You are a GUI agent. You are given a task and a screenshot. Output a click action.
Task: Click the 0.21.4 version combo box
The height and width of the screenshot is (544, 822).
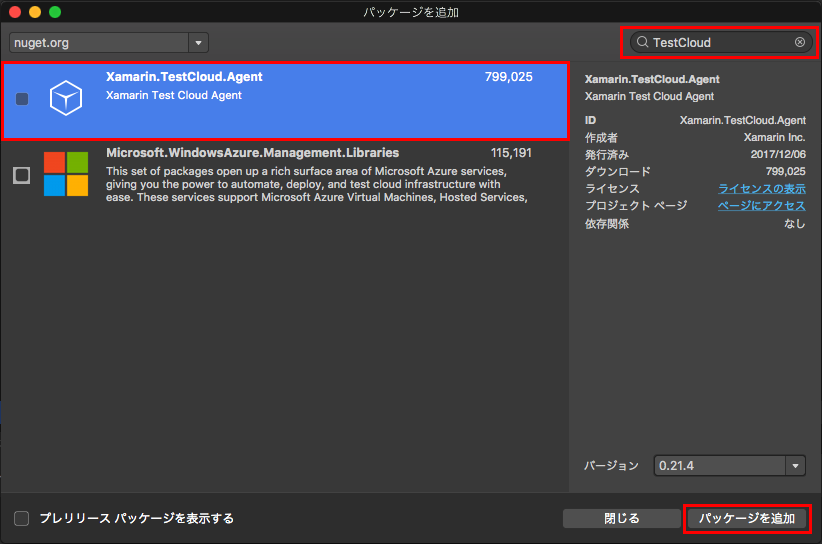[729, 465]
